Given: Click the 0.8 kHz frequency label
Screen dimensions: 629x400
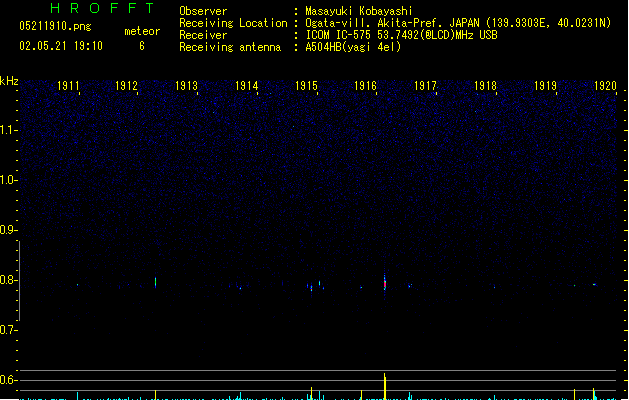Looking at the screenshot, I should tap(8, 280).
